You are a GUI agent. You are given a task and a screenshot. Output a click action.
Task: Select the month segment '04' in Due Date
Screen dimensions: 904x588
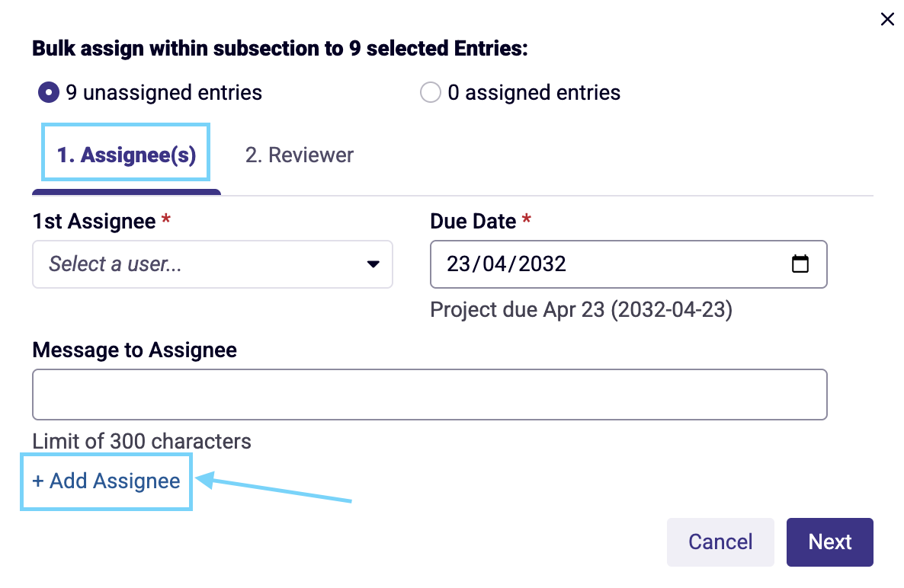pos(494,264)
